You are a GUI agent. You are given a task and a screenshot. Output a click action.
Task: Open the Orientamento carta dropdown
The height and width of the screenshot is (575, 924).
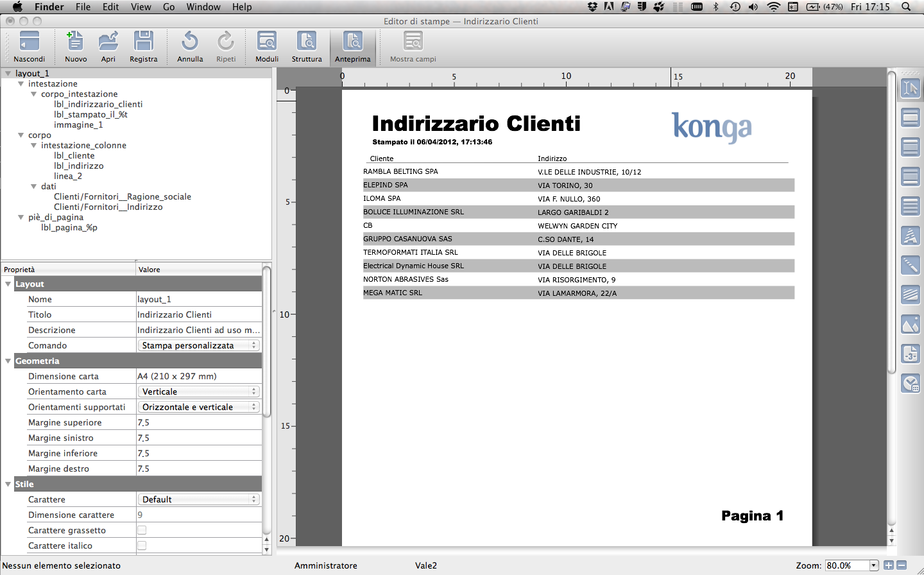pos(199,391)
